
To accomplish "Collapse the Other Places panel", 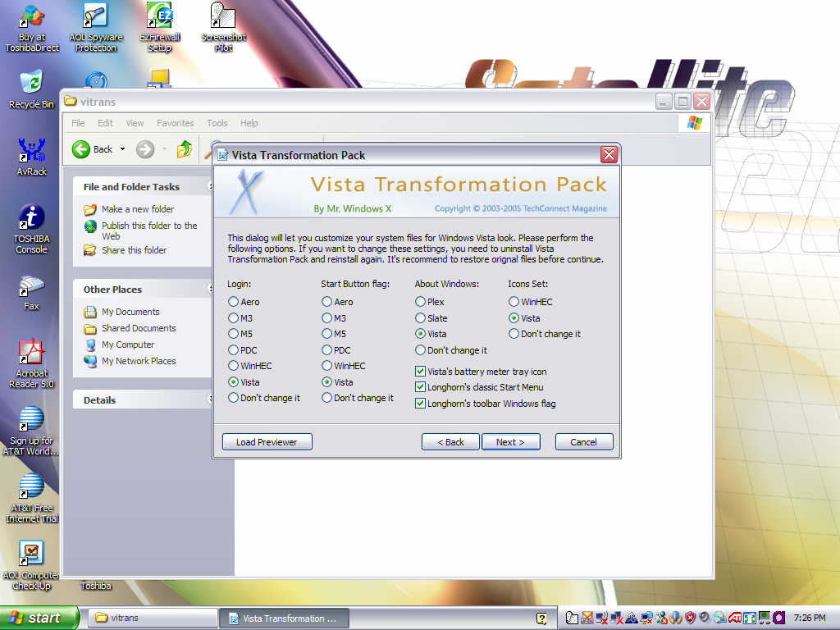I will click(210, 290).
